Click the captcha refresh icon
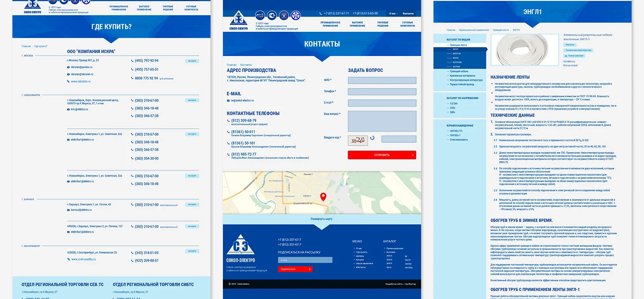Screen dimensions: 644x299 click(372, 139)
